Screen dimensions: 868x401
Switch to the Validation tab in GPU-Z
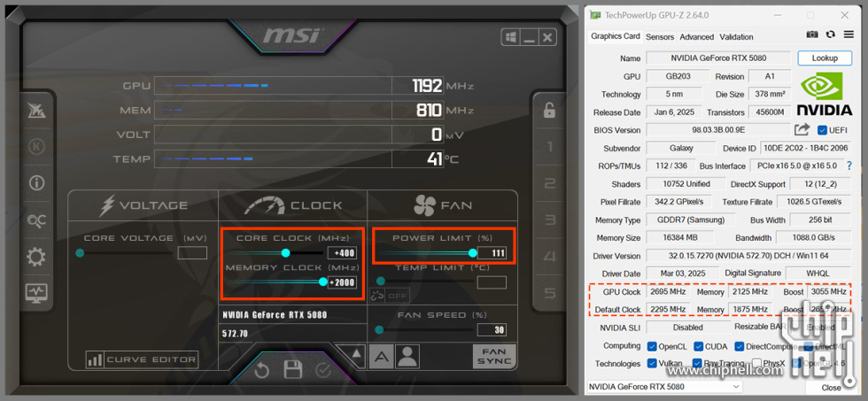(736, 36)
